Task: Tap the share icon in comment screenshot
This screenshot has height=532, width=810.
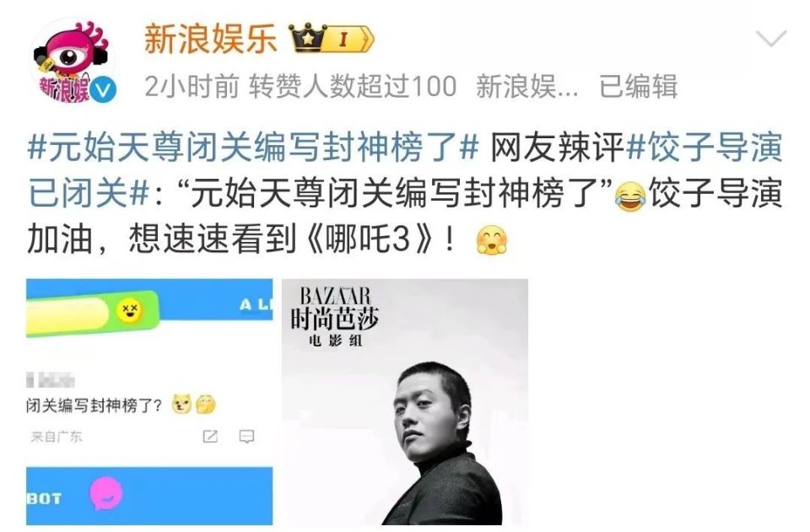Action: tap(210, 437)
